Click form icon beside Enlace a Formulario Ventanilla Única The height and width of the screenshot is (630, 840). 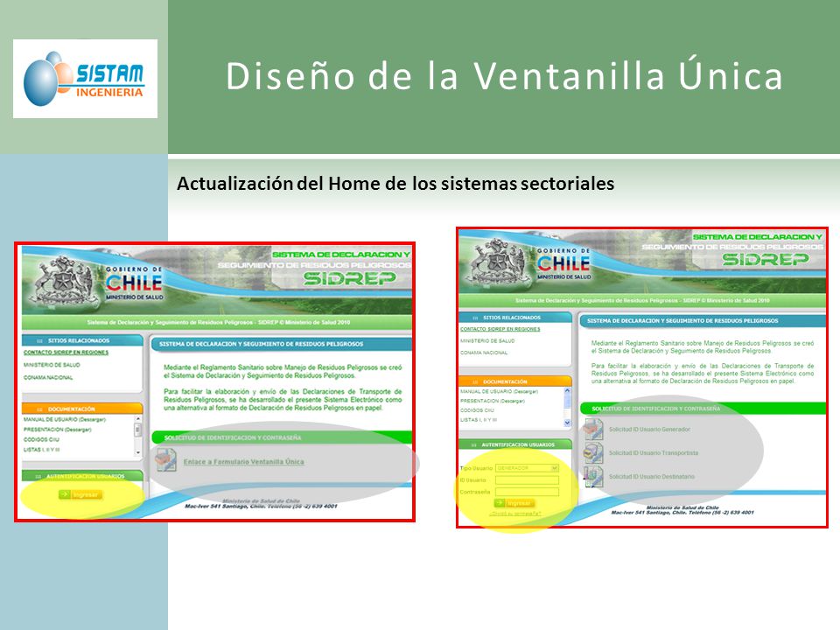coord(166,460)
